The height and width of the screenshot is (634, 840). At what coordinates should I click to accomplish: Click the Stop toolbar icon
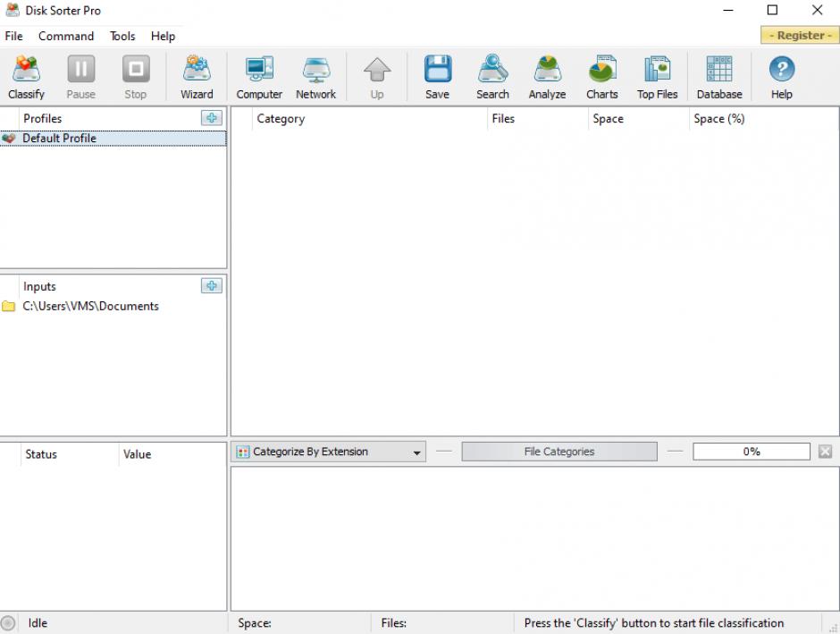click(136, 77)
